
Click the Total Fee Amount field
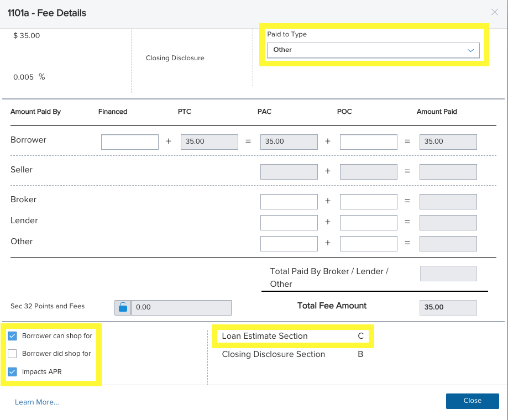(448, 307)
